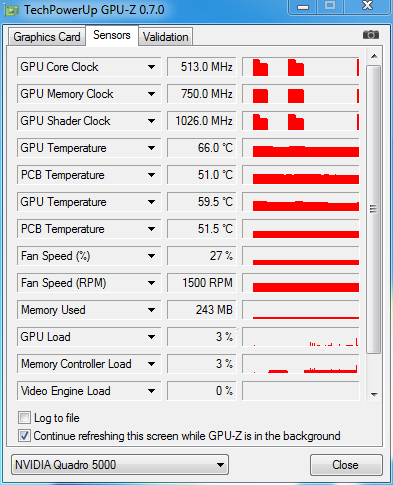This screenshot has width=393, height=485.
Task: Close the GPU-Z window with X
Action: pyautogui.click(x=367, y=6)
